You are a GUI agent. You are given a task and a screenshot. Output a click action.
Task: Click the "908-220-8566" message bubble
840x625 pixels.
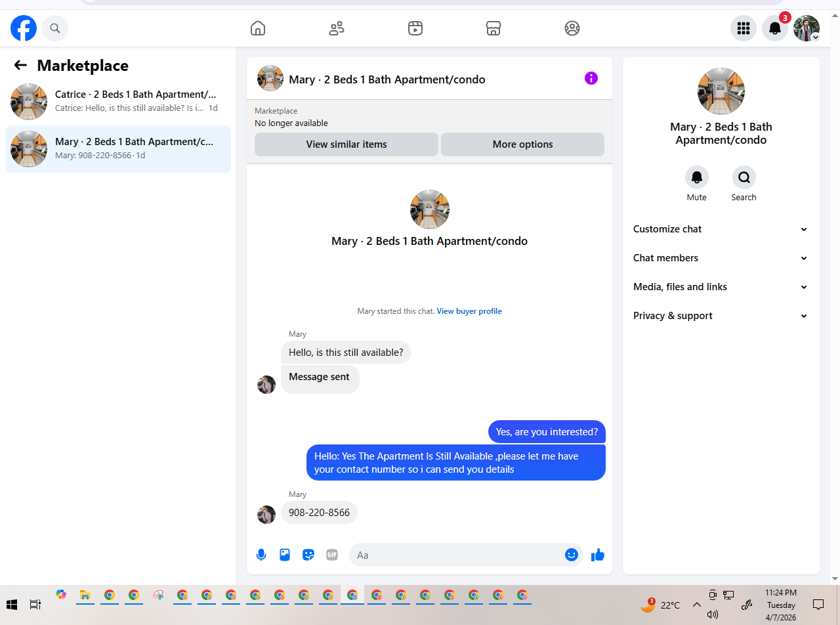[319, 513]
